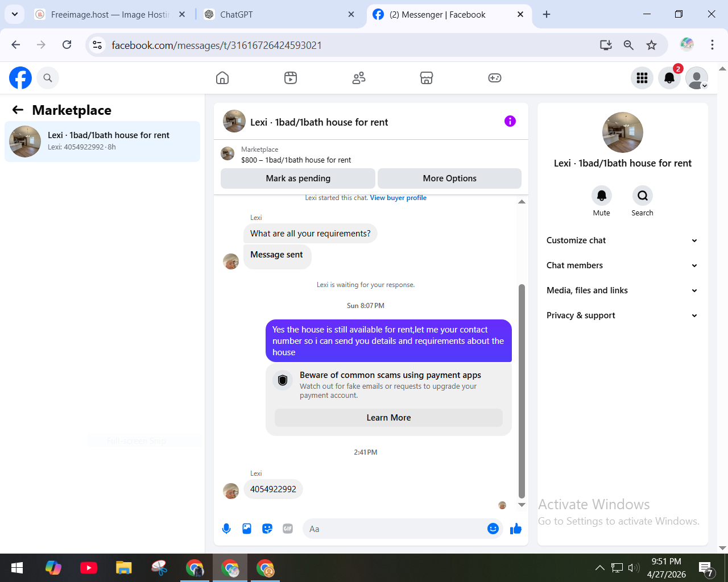The height and width of the screenshot is (582, 728).
Task: Open the Facebook menu grid icon
Action: (x=642, y=78)
